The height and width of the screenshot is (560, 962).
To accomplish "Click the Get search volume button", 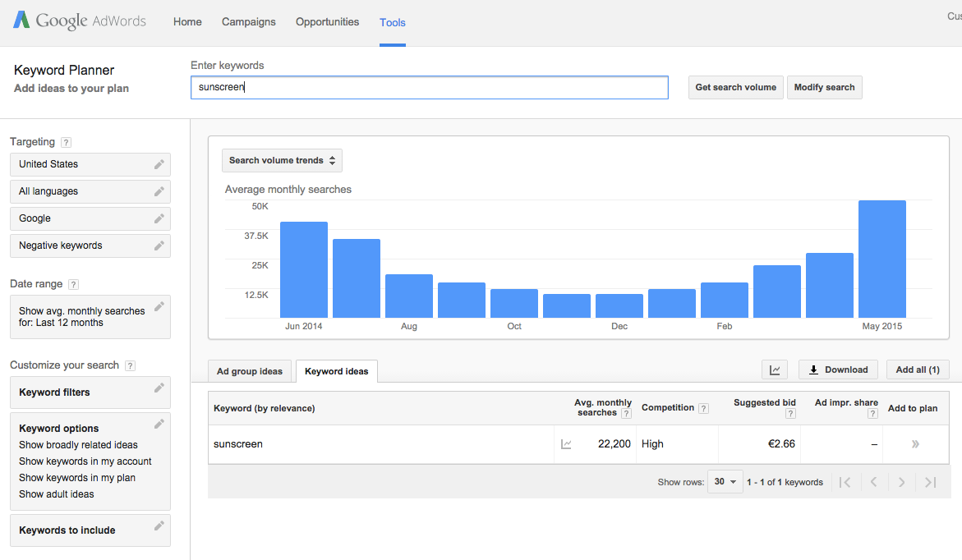I will point(735,87).
